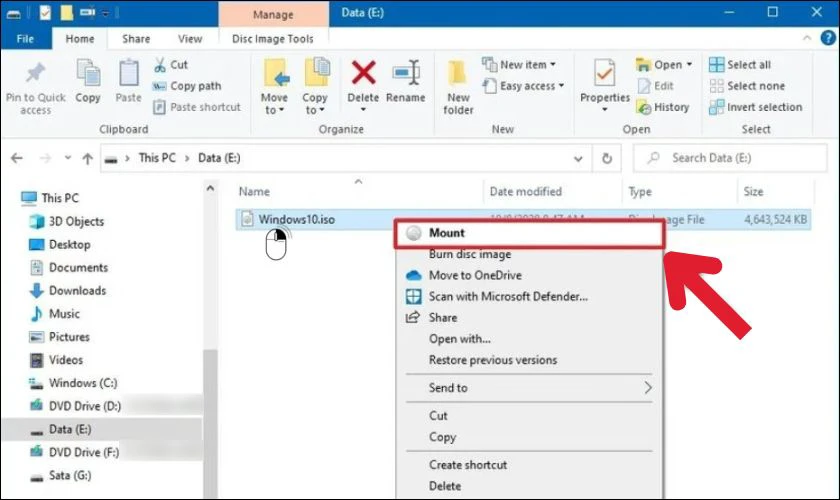Click 4,643,524 KB size value
This screenshot has width=840, height=500.
tap(775, 219)
